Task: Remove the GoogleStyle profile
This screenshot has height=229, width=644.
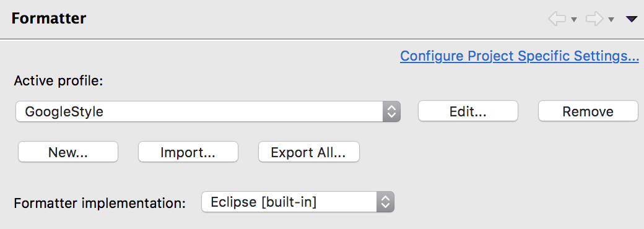Action: pyautogui.click(x=588, y=111)
